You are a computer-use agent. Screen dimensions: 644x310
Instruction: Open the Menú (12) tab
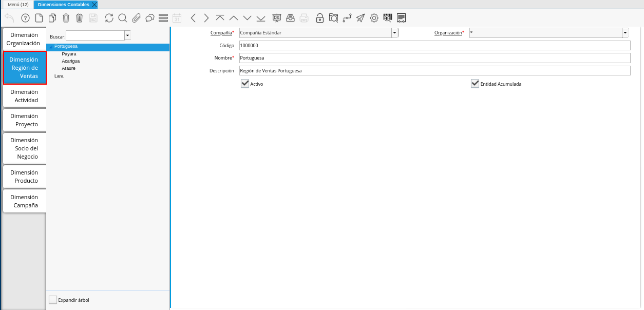tap(18, 5)
